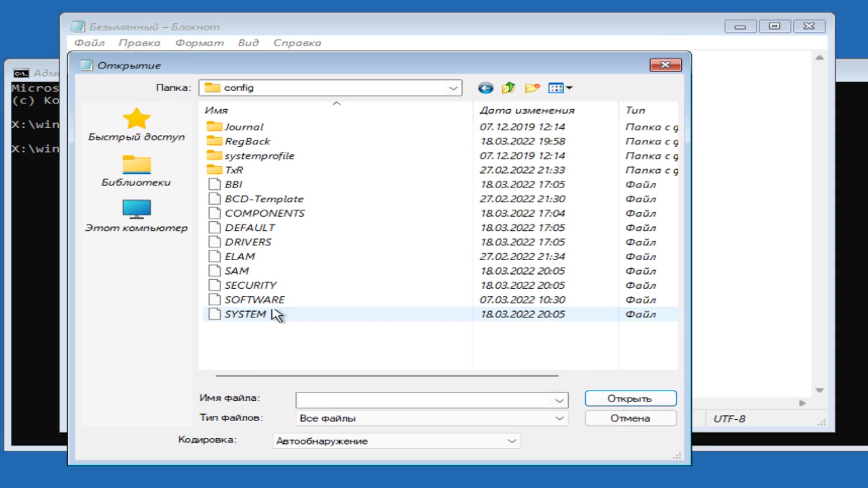868x488 pixels.
Task: Click the Открыть button
Action: [630, 398]
